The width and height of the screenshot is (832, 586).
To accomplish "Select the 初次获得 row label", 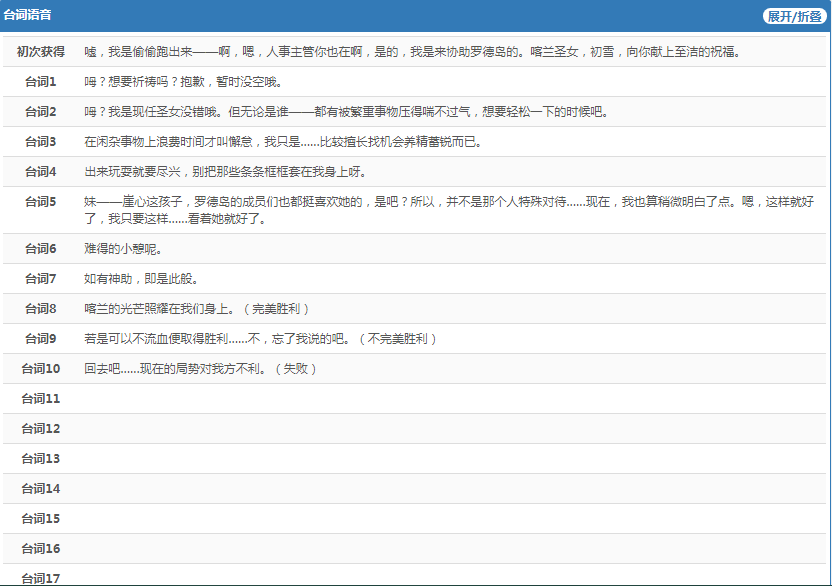I will [x=41, y=51].
